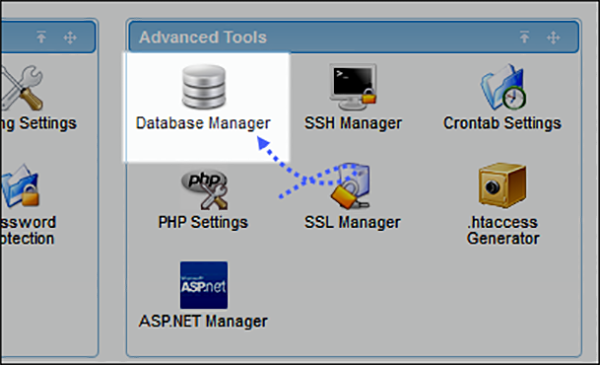Open the SSH Manager terminal icon
Viewport: 600px width, 365px height.
coord(353,87)
